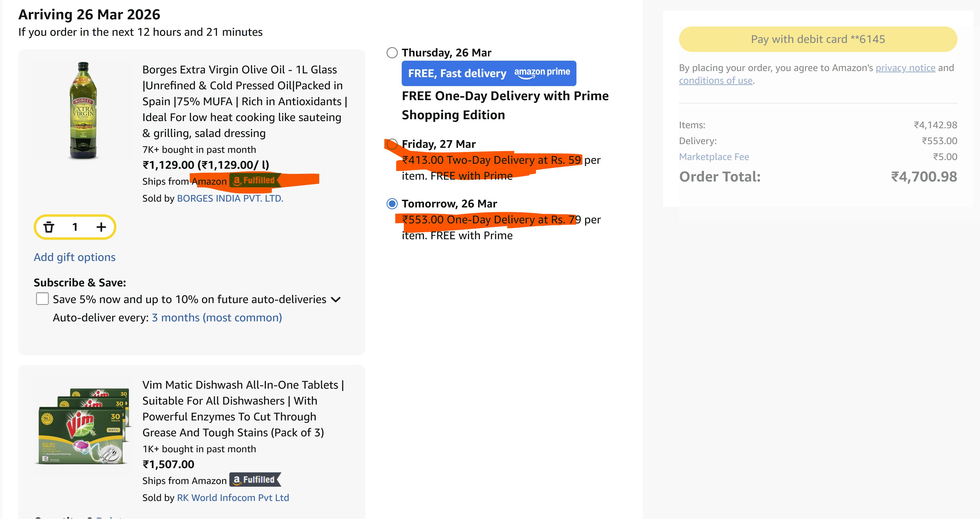This screenshot has width=980, height=519.
Task: Select Friday, 27 Mar two-day delivery
Action: (392, 144)
